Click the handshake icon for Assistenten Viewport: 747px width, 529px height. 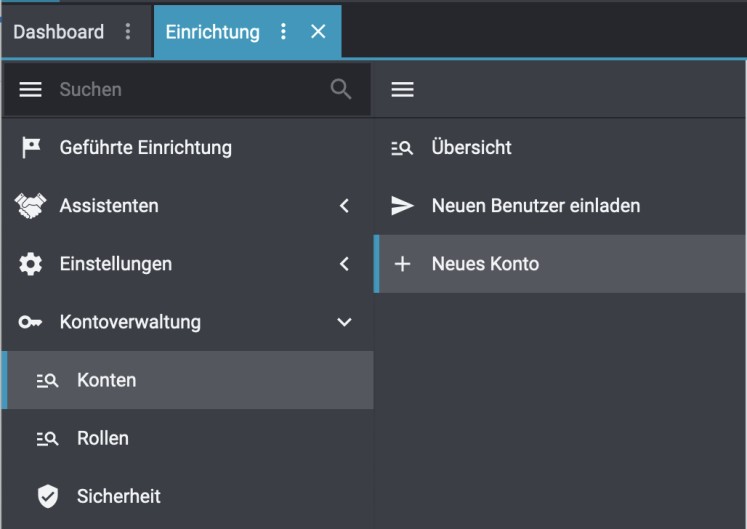(31, 206)
